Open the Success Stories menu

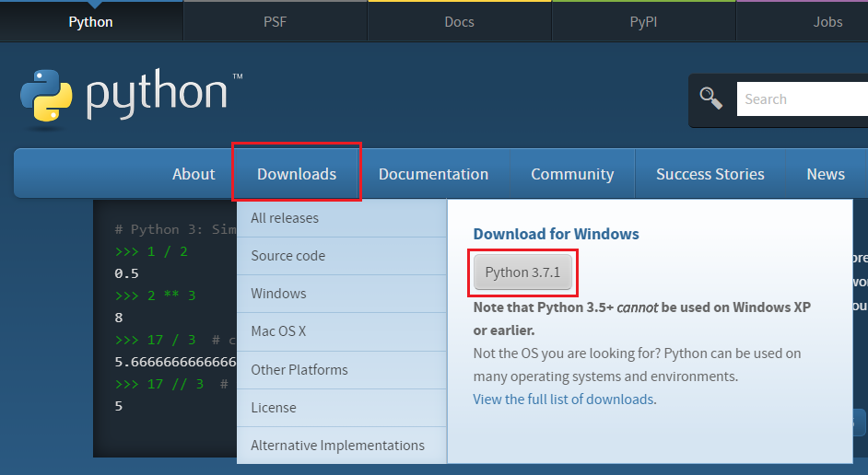pyautogui.click(x=710, y=174)
